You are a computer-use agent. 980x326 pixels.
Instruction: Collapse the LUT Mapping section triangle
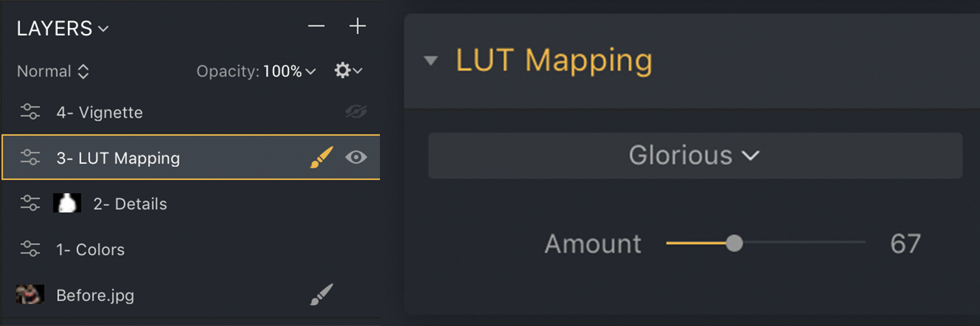(x=431, y=61)
